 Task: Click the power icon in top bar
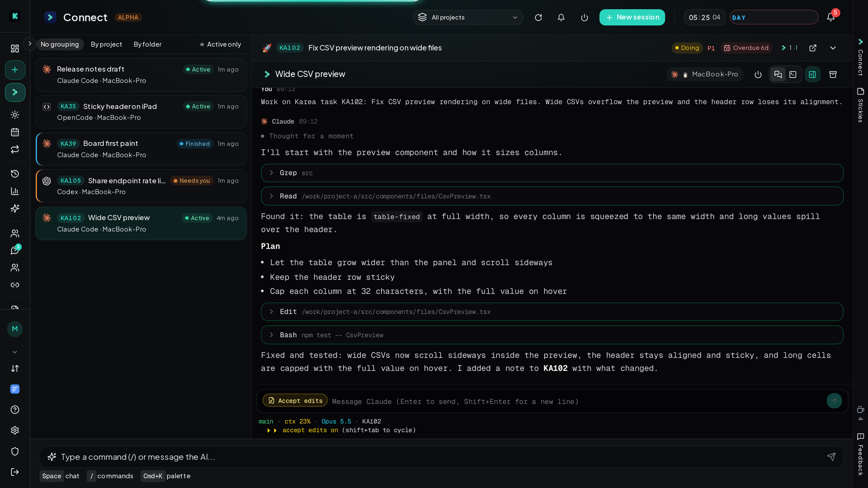coord(584,18)
